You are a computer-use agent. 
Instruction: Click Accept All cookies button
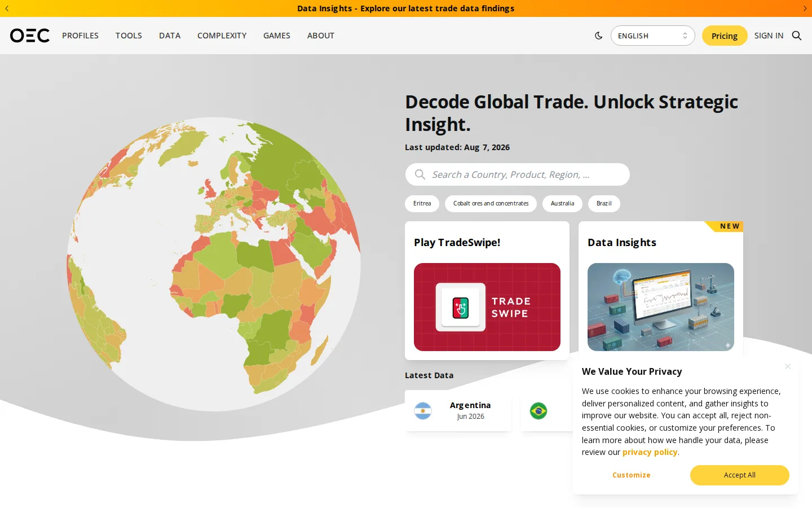point(740,475)
